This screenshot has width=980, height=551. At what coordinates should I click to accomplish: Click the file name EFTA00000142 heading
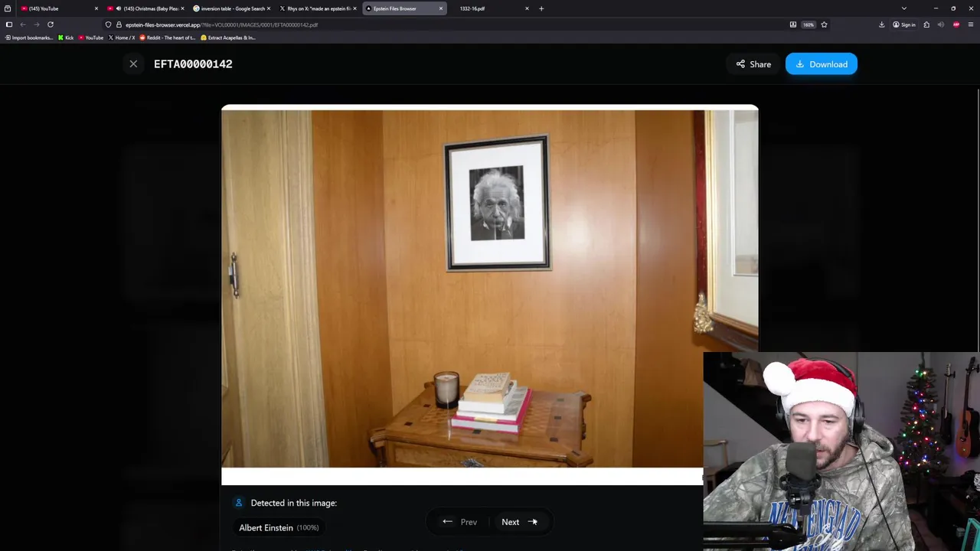coord(193,64)
